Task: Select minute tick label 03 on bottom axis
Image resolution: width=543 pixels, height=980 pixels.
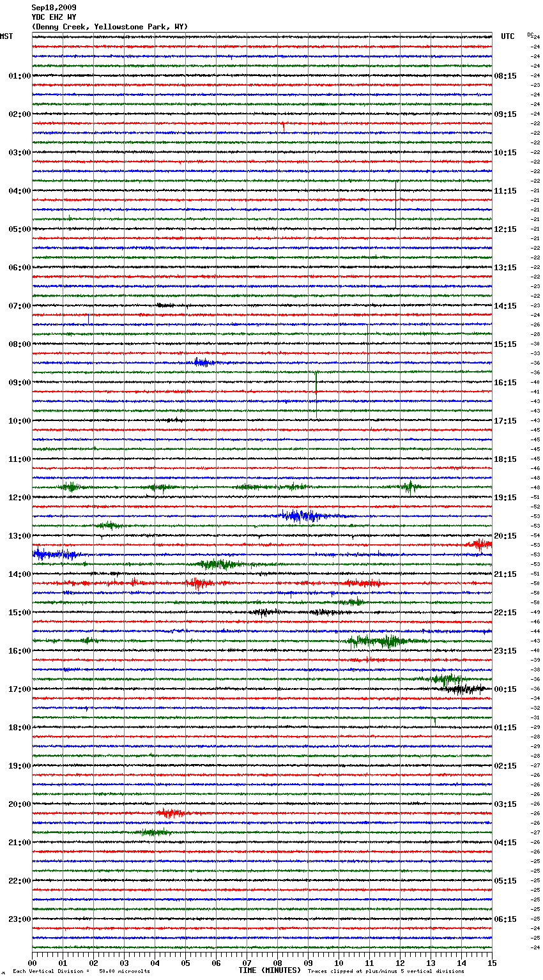Action: coord(125,963)
